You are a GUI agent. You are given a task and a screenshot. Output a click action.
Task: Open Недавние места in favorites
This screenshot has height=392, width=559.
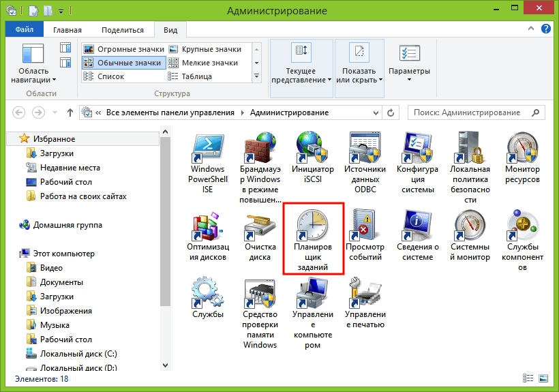63,168
